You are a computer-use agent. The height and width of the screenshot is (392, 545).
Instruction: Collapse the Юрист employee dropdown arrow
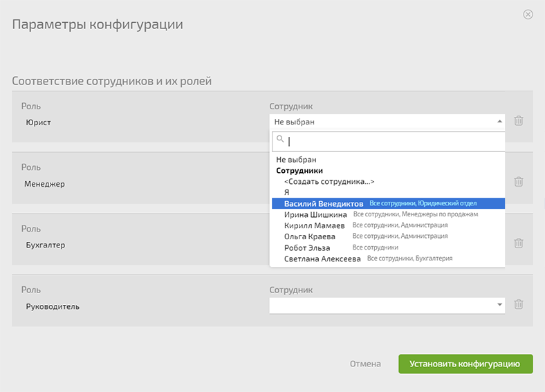(499, 121)
